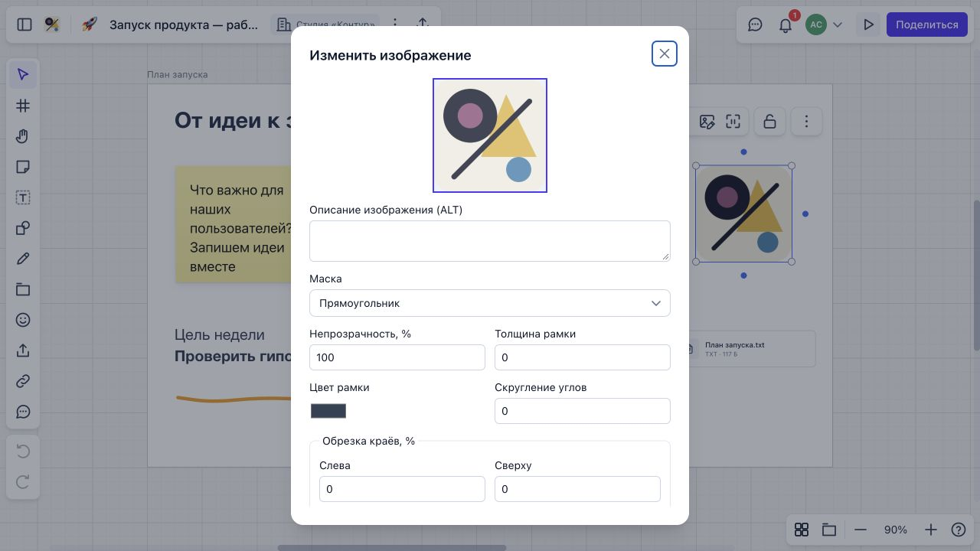This screenshot has width=980, height=551.
Task: Click the 90% zoom level
Action: coord(896,530)
